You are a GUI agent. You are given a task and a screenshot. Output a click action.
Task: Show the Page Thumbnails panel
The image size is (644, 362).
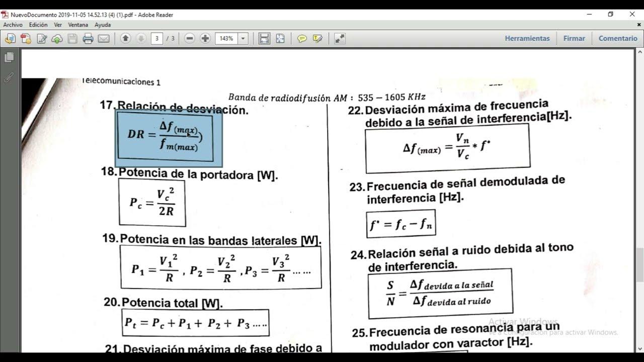pyautogui.click(x=9, y=57)
